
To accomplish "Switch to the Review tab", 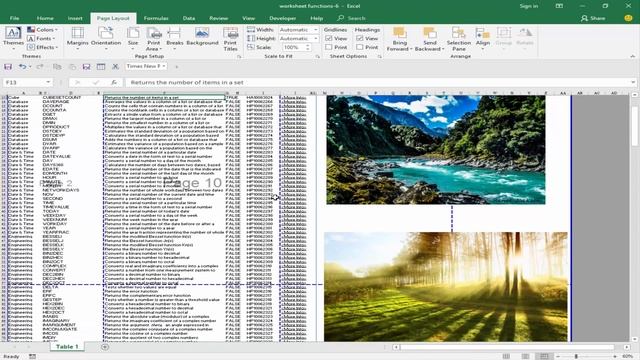I will point(218,18).
